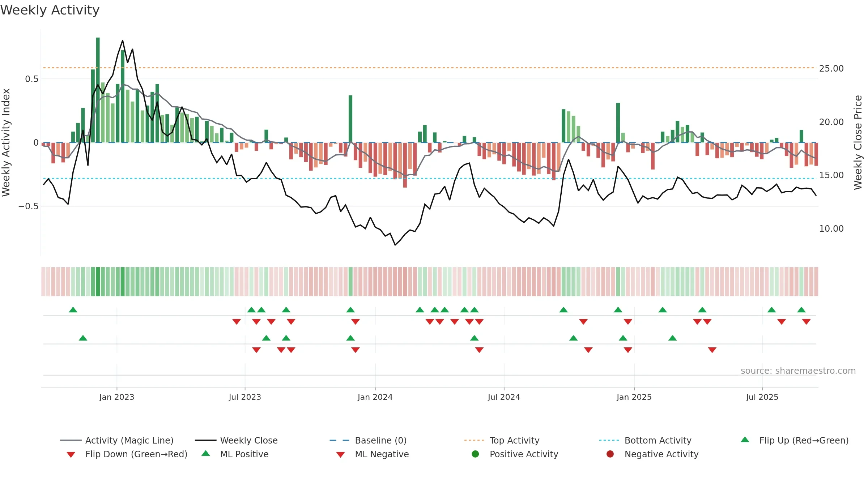Viewport: 868px width, 488px height.
Task: Click the leftmost Flip Down red triangle marker
Action: tap(237, 322)
